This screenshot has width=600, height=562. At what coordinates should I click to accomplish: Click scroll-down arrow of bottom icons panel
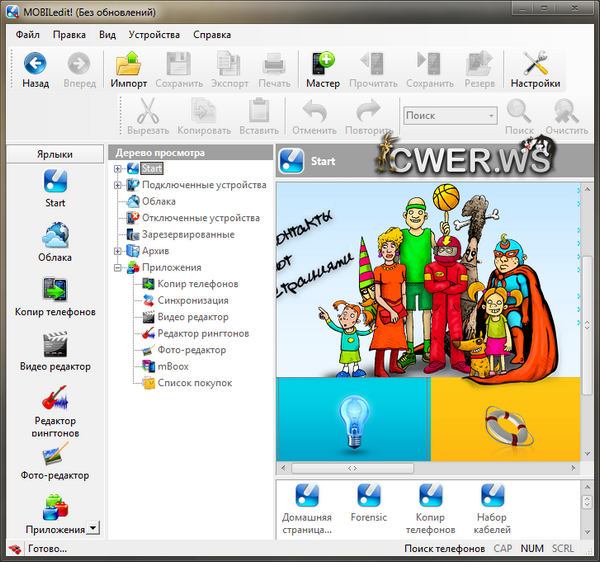tap(587, 532)
